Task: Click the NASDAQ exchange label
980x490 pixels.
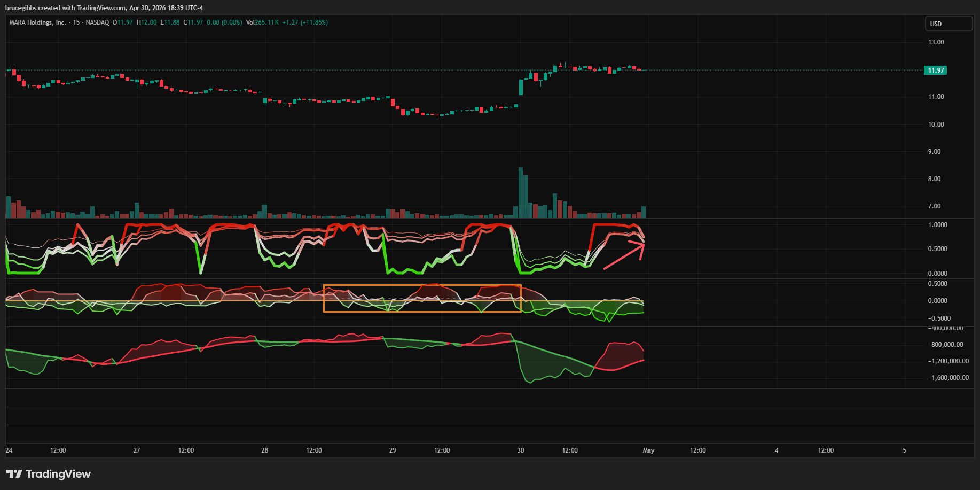Action: (x=97, y=22)
